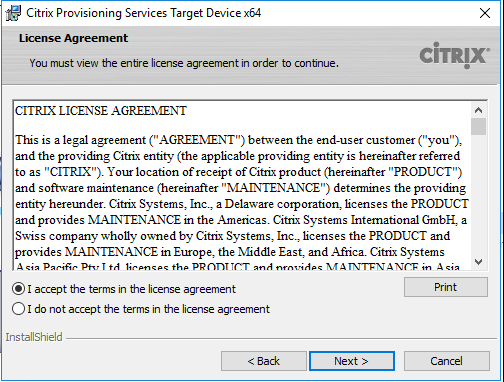Click the "I do not accept the terms" label text

click(x=149, y=309)
